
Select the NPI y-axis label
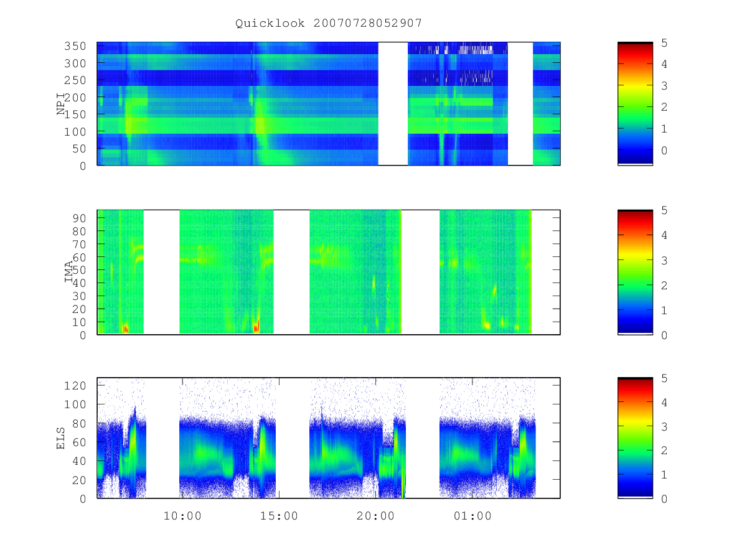point(61,104)
